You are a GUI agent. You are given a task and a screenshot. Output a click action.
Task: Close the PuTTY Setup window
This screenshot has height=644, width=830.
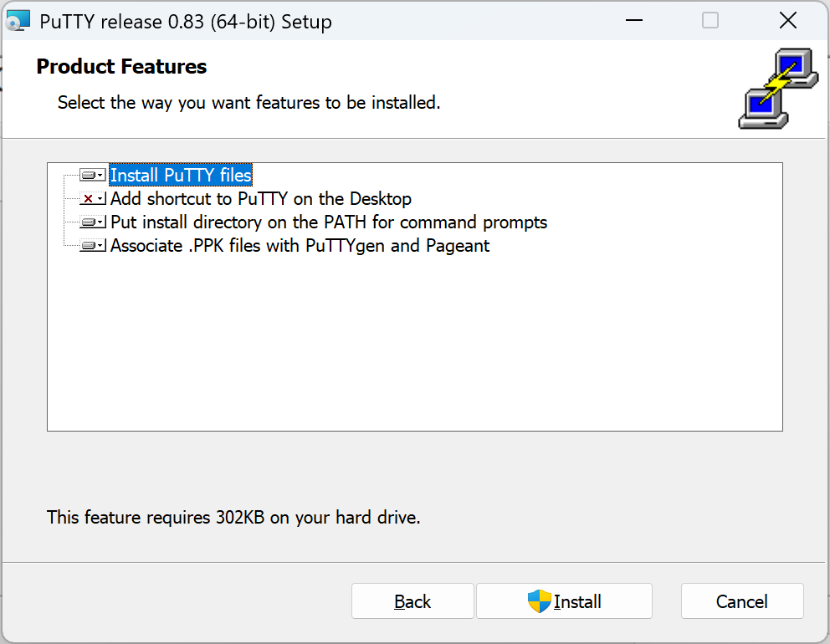coord(787,21)
